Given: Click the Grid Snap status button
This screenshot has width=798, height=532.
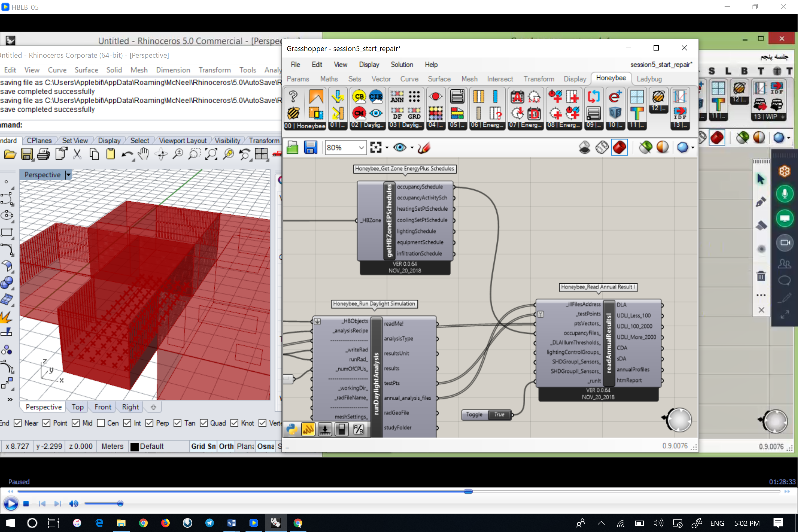Looking at the screenshot, I should point(203,446).
